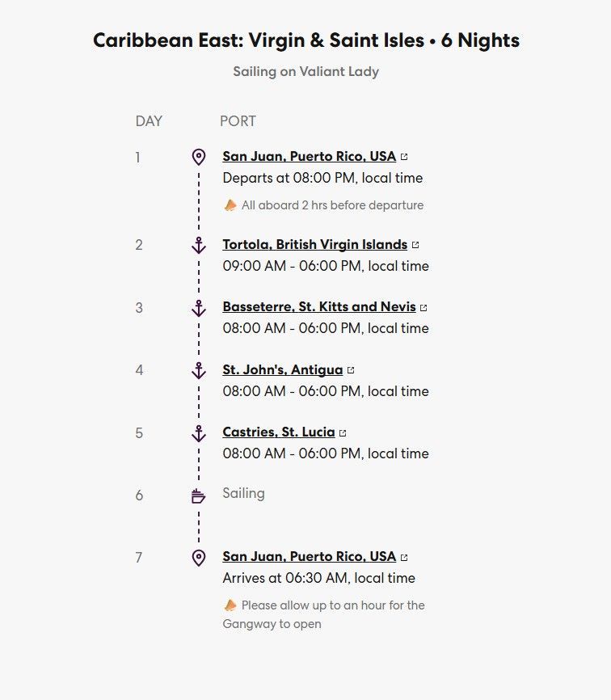
Task: Click the external link icon beside Castries
Action: (343, 433)
